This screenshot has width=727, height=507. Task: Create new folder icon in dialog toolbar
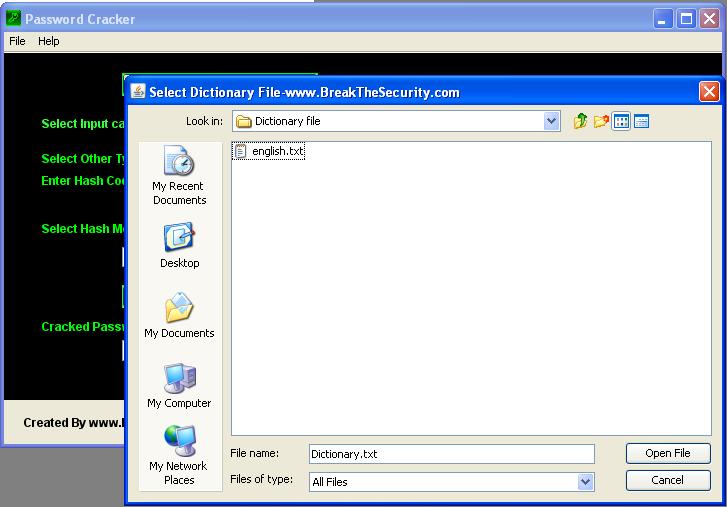[x=601, y=121]
